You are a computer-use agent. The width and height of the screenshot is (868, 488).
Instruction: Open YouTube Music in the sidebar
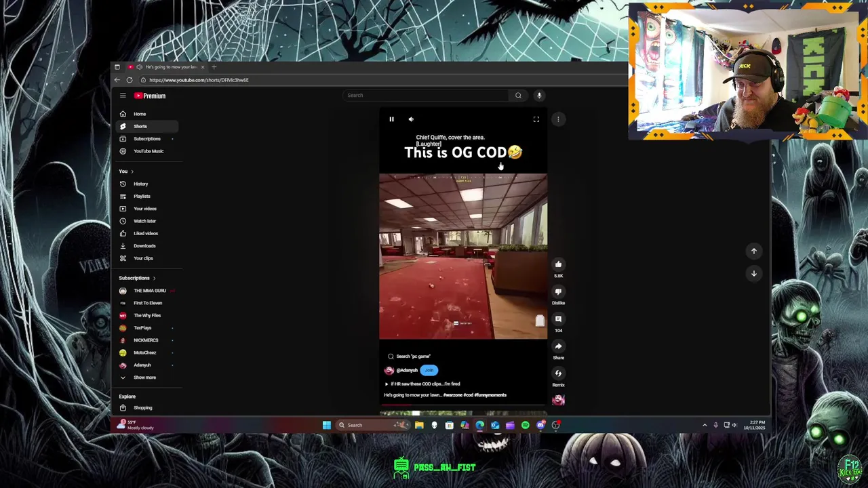coord(146,151)
